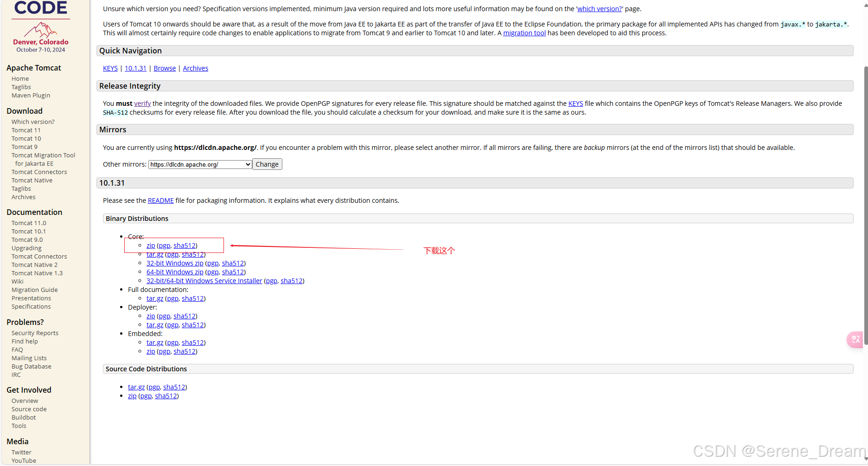Open the Other mirrors dropdown
868x466 pixels.
click(200, 164)
